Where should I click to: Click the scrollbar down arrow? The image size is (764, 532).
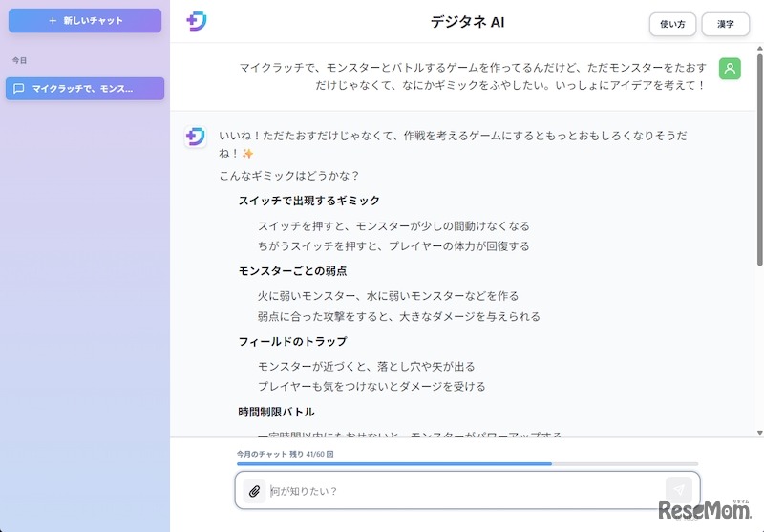[759, 432]
